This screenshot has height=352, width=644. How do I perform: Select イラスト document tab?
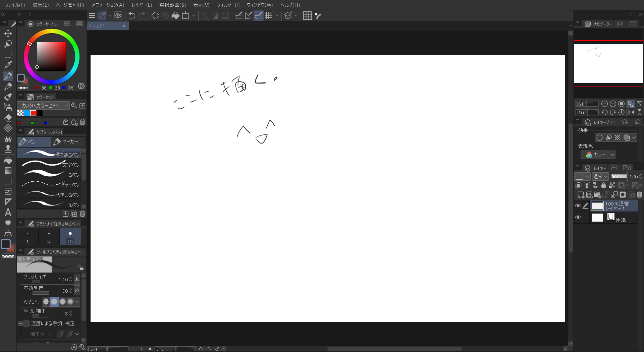point(108,26)
